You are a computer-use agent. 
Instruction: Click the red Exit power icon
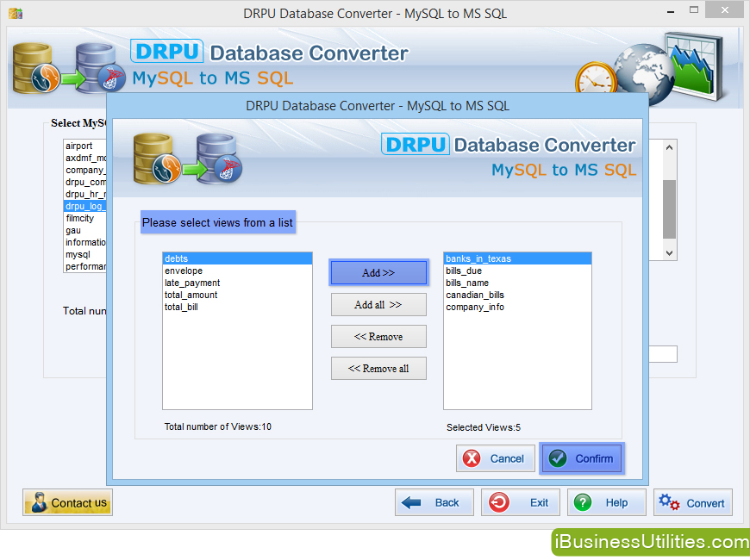(x=499, y=502)
